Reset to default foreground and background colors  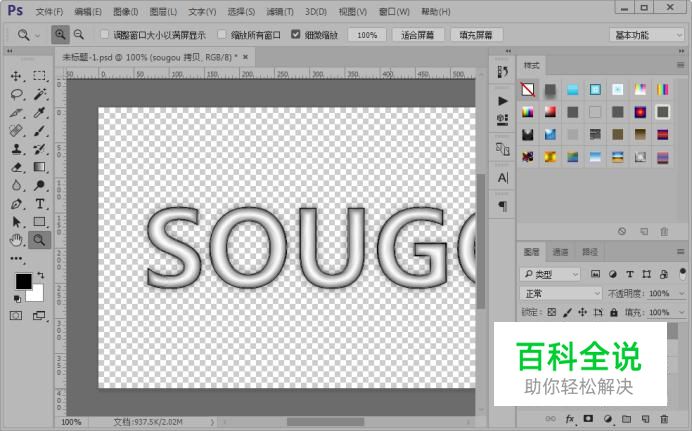click(x=17, y=299)
